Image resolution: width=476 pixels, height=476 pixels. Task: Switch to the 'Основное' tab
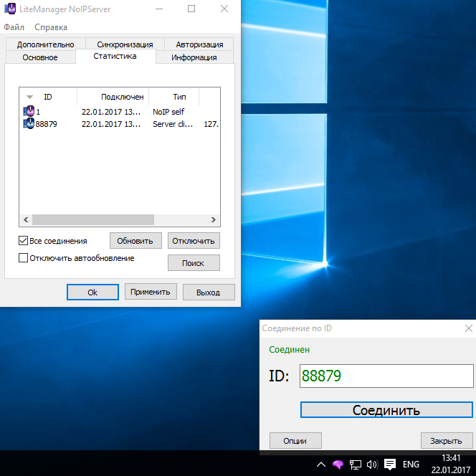(40, 57)
